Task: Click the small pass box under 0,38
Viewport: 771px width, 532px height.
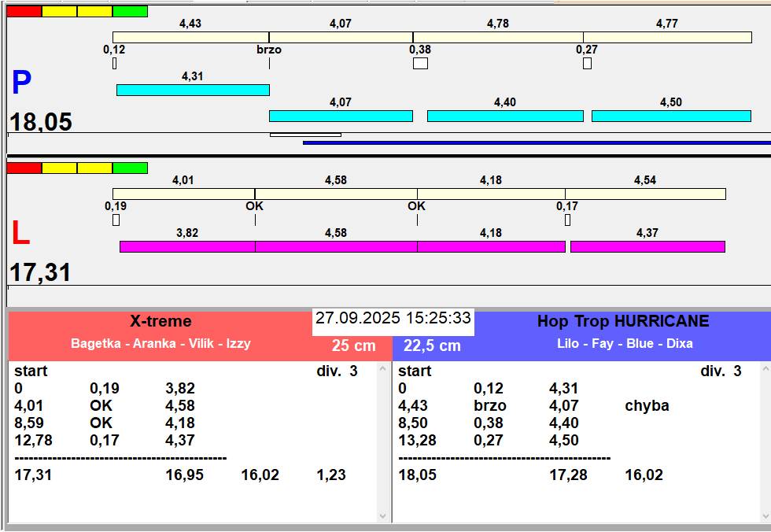Action: 420,64
